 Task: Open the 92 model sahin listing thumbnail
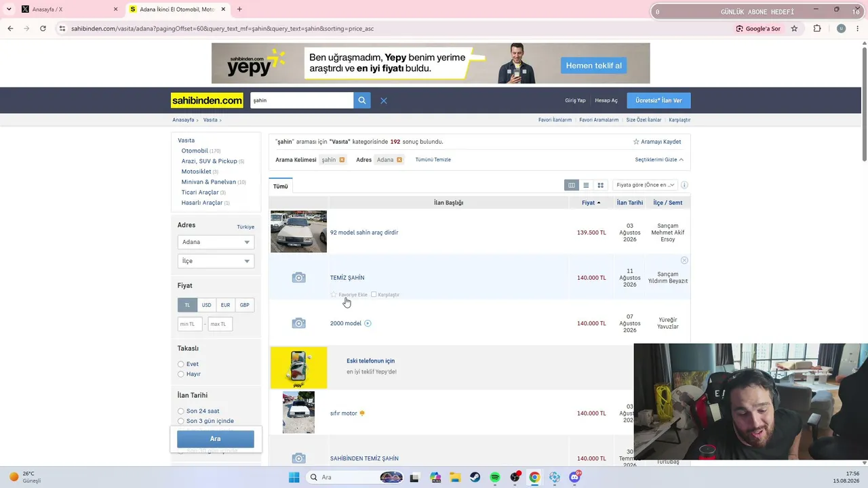tap(298, 232)
